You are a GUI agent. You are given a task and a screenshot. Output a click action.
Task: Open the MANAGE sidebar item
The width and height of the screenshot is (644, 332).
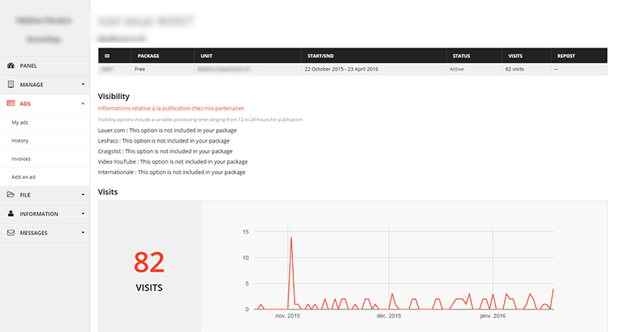[45, 85]
